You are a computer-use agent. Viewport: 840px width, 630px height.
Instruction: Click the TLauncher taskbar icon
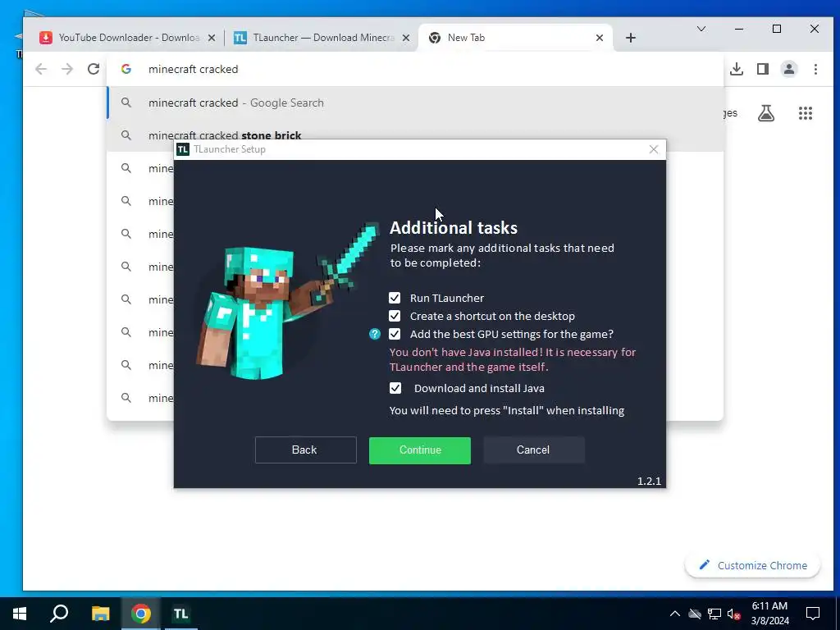[x=181, y=614]
